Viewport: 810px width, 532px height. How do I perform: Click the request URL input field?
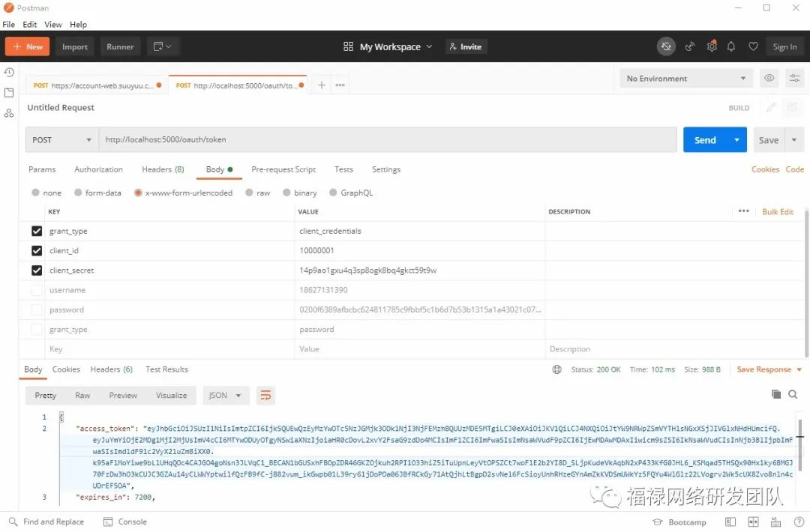388,140
